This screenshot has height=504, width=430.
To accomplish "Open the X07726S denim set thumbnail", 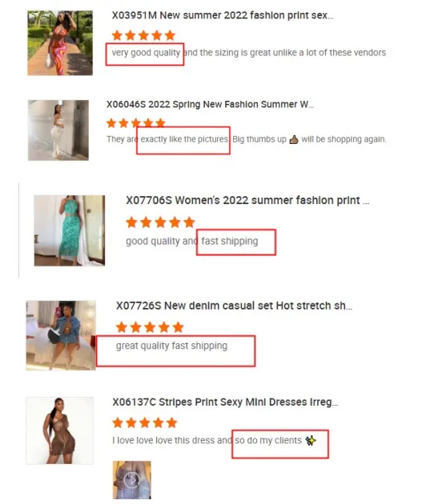I will coord(61,335).
